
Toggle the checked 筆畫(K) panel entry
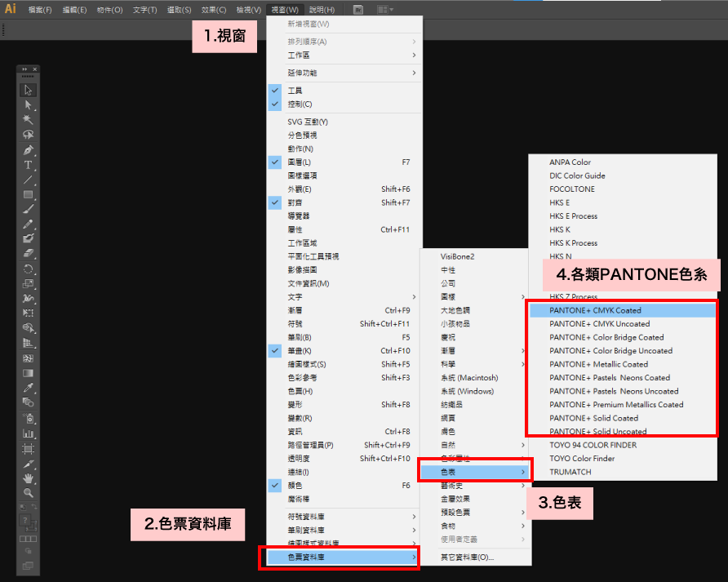[345, 351]
